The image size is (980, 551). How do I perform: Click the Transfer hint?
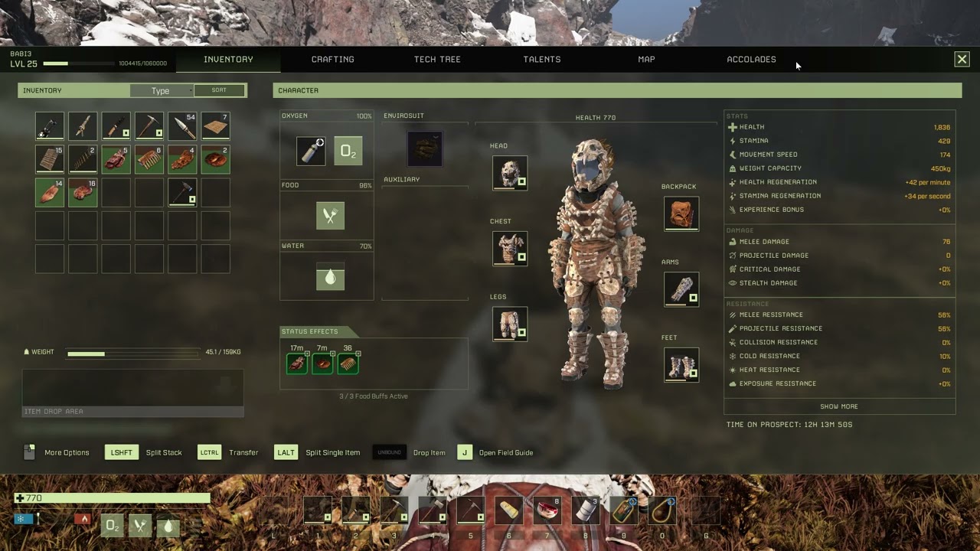pyautogui.click(x=228, y=452)
